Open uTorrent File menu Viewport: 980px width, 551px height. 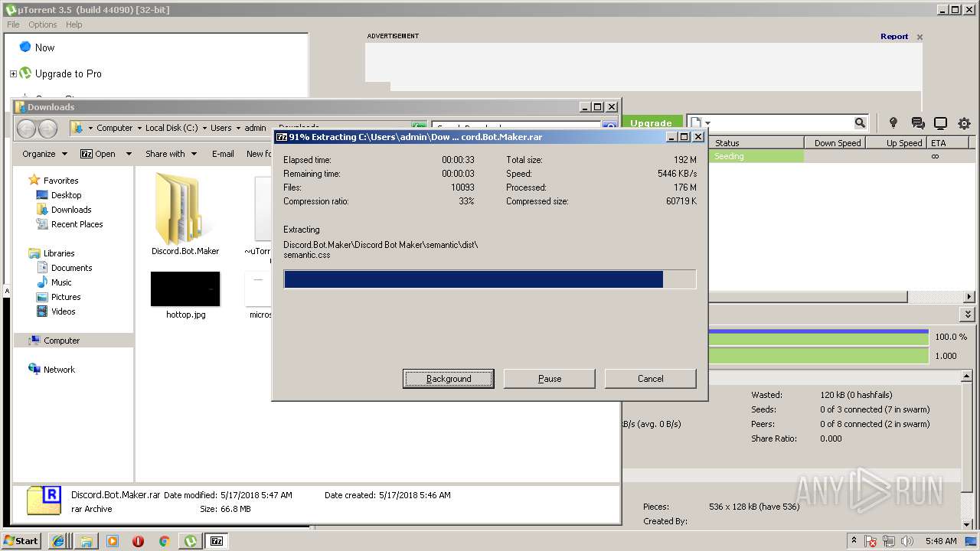click(13, 24)
